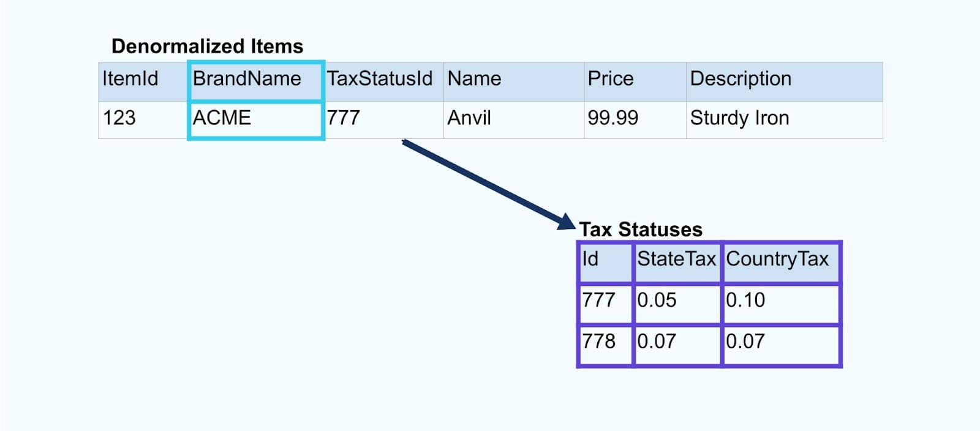Viewport: 980px width, 431px height.
Task: Click the 0.10 CountryTax value
Action: tap(782, 304)
